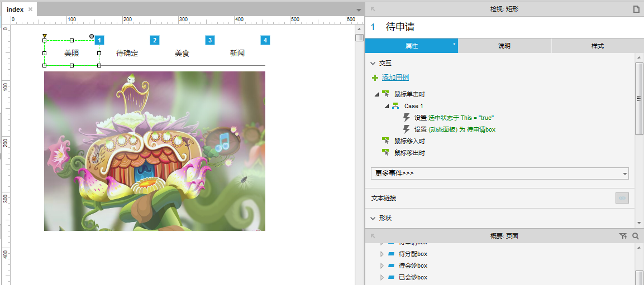Expand the 已会诊box tree item
This screenshot has width=644, height=285.
click(x=382, y=278)
